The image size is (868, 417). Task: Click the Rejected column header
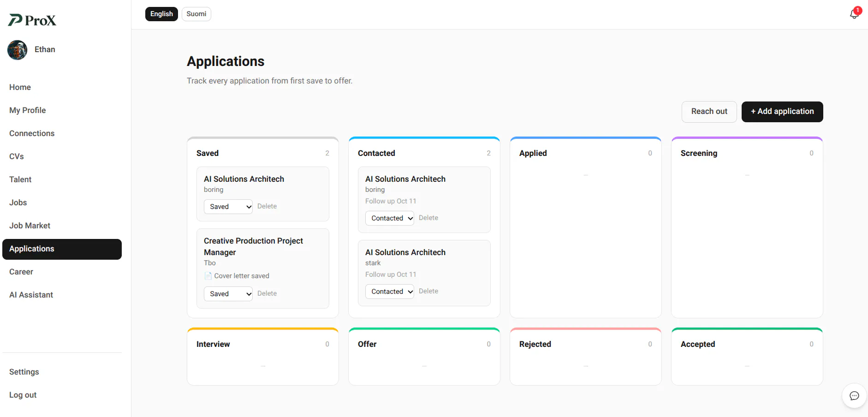(x=535, y=344)
